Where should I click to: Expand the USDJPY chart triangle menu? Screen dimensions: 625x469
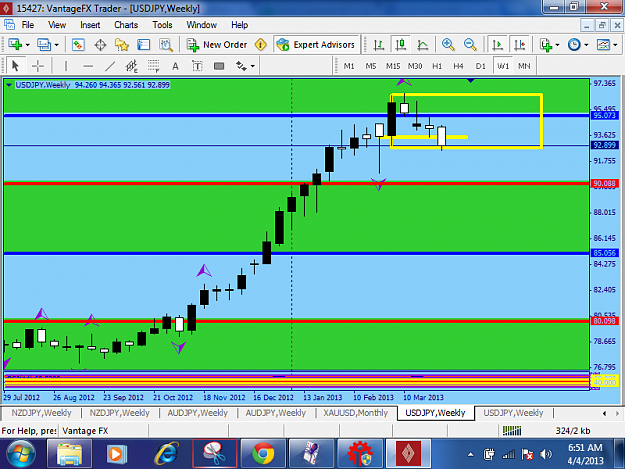pos(9,85)
